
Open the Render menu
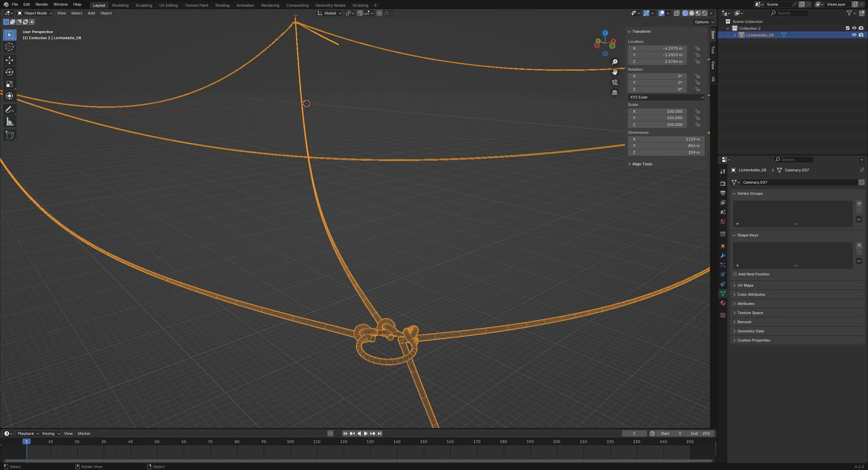point(42,5)
